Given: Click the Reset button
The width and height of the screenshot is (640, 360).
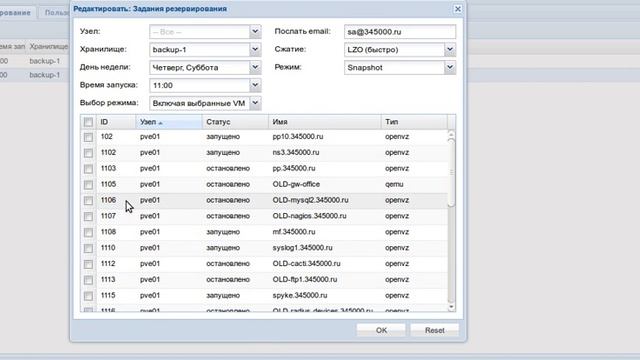Looking at the screenshot, I should coord(434,330).
